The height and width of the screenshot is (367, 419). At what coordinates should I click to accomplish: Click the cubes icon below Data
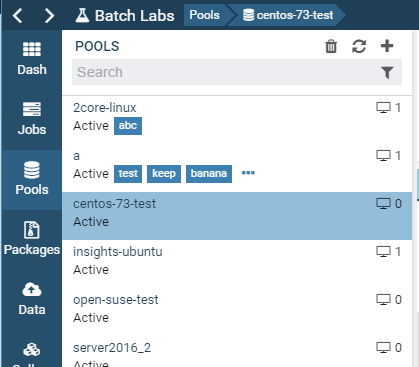coord(32,350)
